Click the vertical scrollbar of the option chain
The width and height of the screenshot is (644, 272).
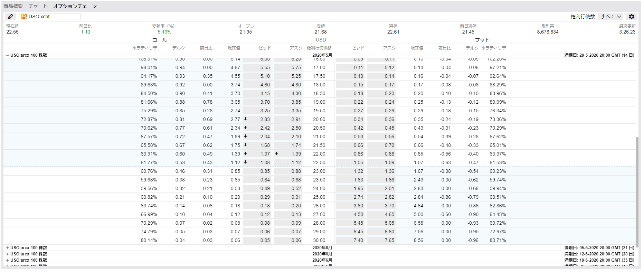637,190
